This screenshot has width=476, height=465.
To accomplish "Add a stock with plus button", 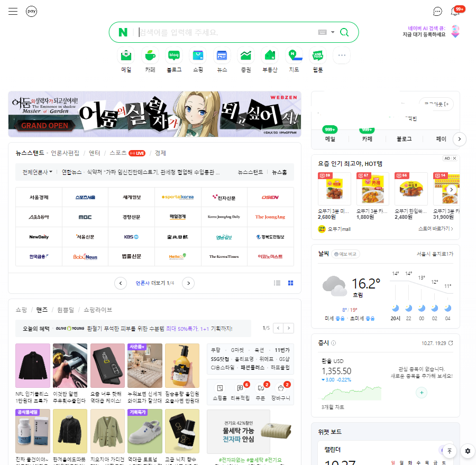I will tap(422, 393).
